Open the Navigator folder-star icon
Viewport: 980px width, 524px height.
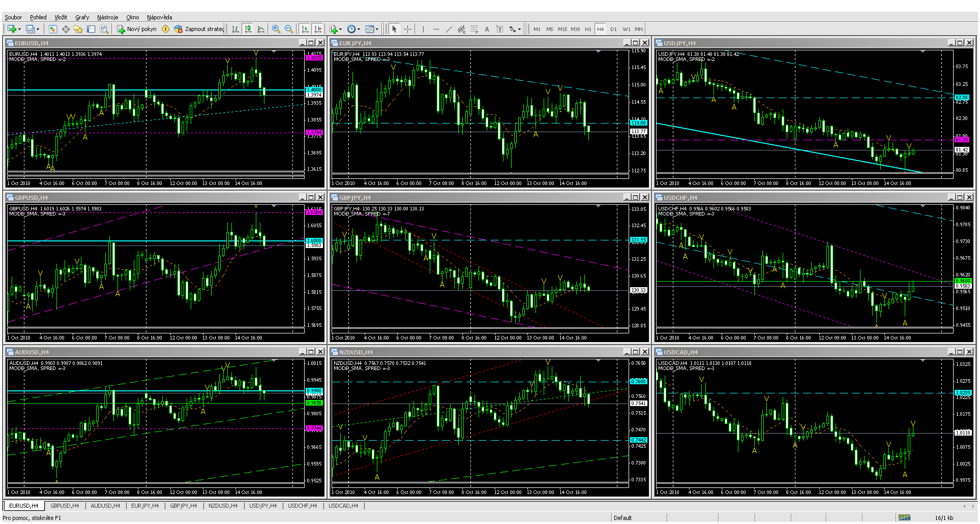[x=78, y=29]
